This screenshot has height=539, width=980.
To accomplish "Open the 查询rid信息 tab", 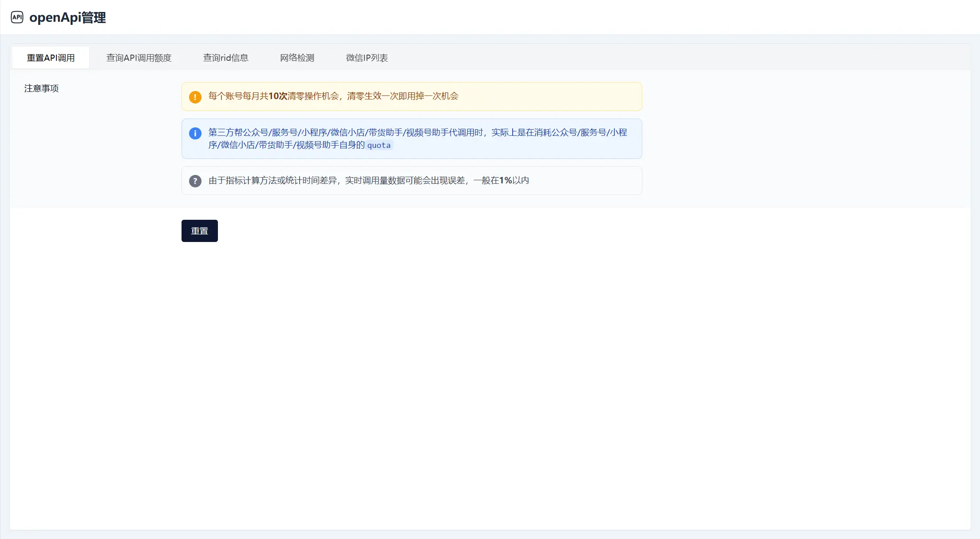I will [x=225, y=58].
